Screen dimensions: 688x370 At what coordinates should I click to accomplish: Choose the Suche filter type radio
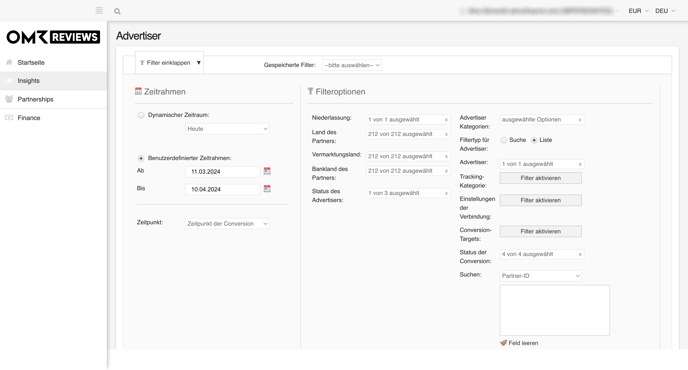coord(504,140)
